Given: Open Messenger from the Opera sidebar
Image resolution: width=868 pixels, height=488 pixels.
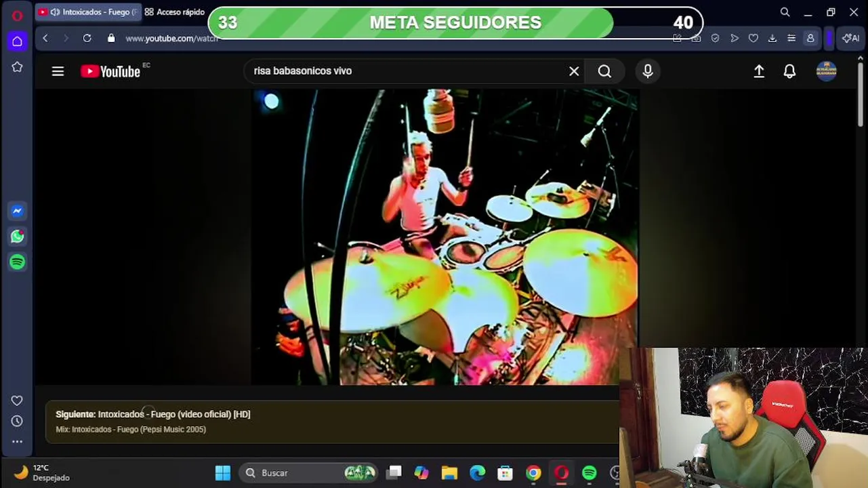Looking at the screenshot, I should 17,211.
